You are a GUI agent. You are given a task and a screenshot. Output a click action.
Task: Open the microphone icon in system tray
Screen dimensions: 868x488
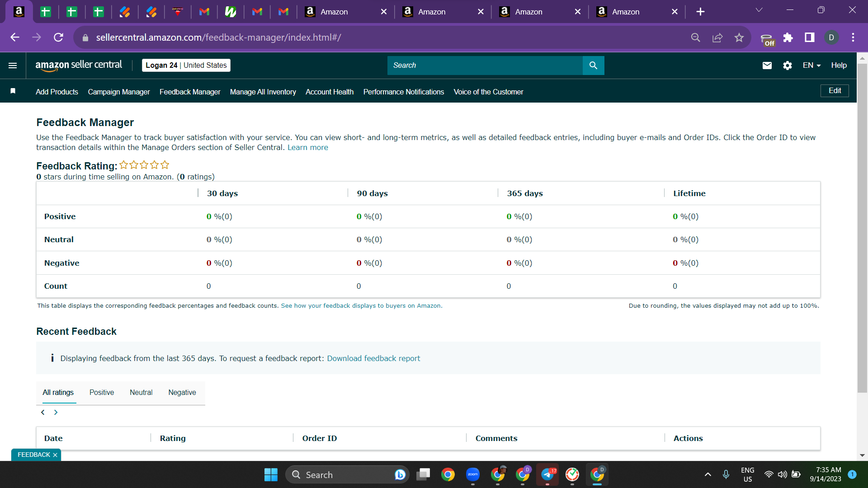726,474
